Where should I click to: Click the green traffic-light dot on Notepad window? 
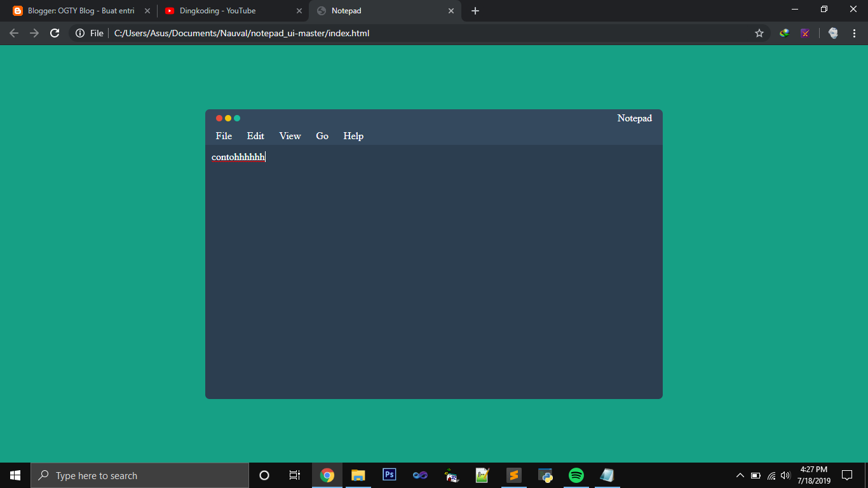[236, 118]
